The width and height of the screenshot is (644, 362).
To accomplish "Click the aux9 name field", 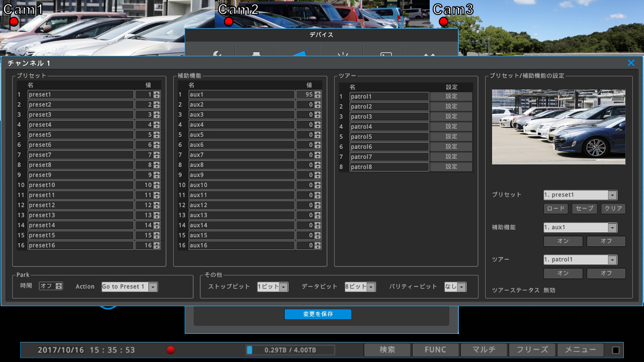I will [242, 175].
